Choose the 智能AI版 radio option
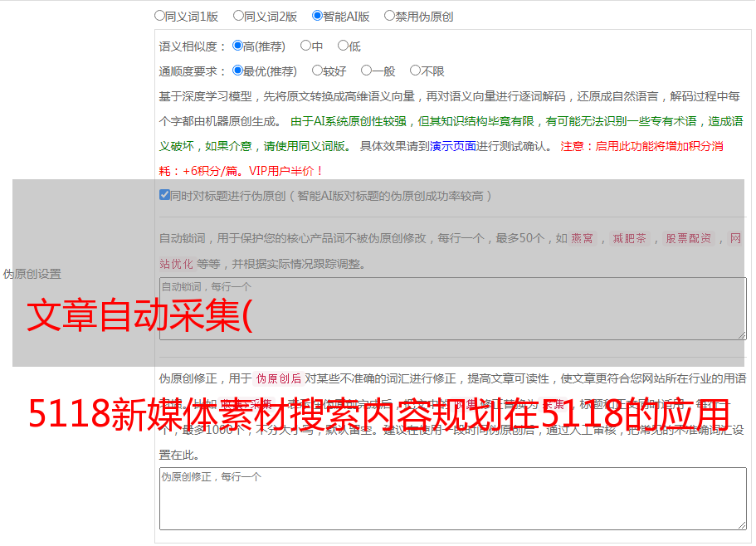756x546 pixels. pos(317,16)
